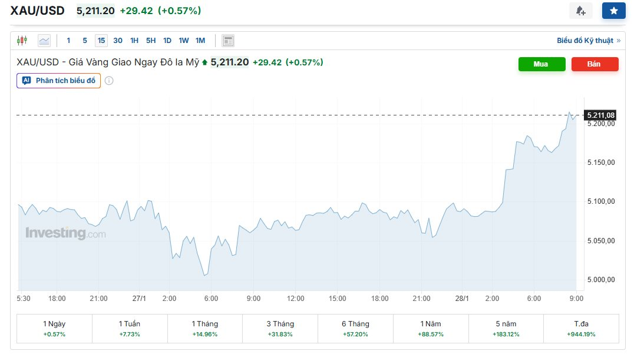This screenshot has width=644, height=364.
Task: Select the 1 Năm period tab
Action: pos(431,329)
